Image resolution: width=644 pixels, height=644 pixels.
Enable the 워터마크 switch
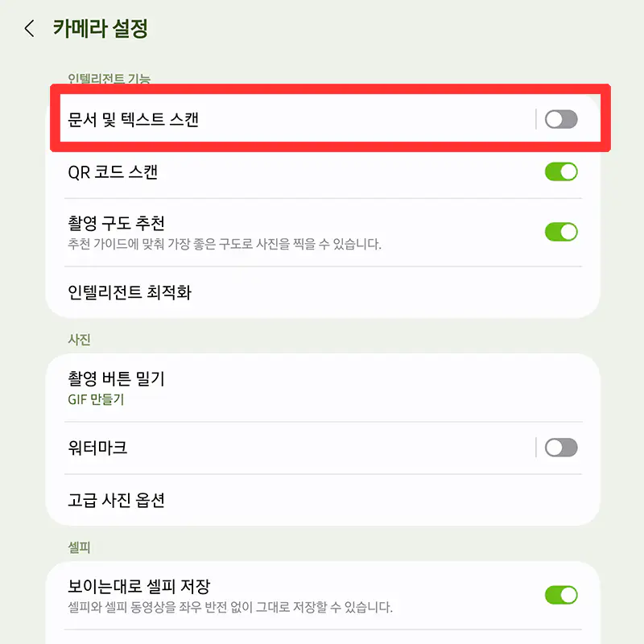[x=561, y=447]
